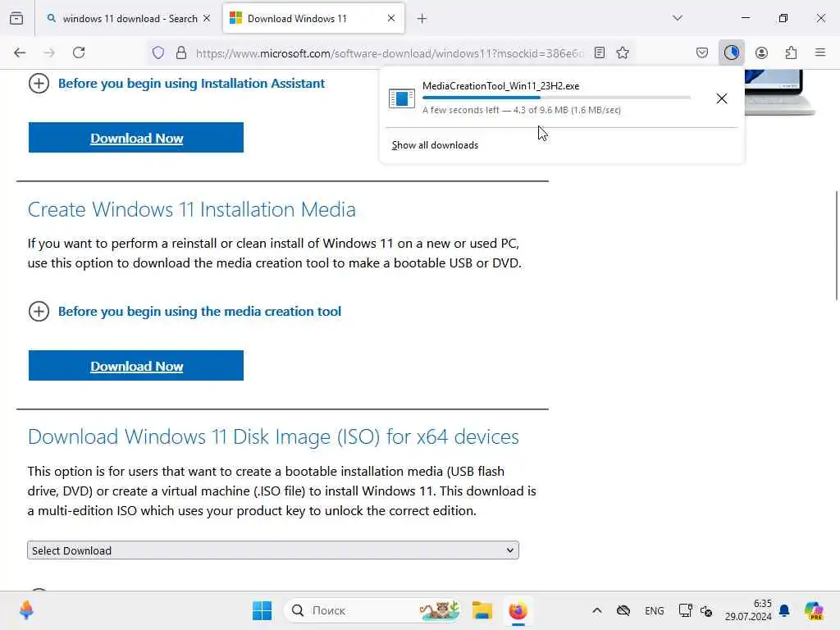Click the MediaCreationTool download progress bar
Viewport: 840px width, 630px height.
[x=556, y=98]
